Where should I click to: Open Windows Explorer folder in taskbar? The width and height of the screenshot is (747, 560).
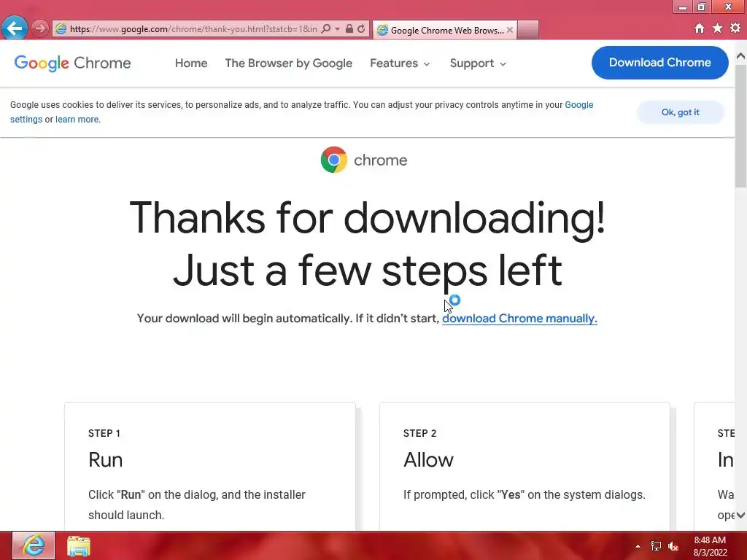[79, 546]
